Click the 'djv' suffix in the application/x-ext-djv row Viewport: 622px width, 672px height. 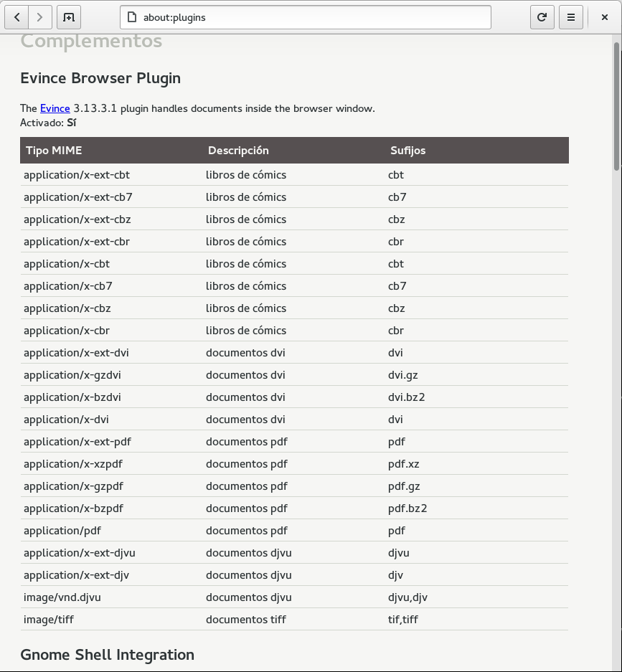[396, 576]
